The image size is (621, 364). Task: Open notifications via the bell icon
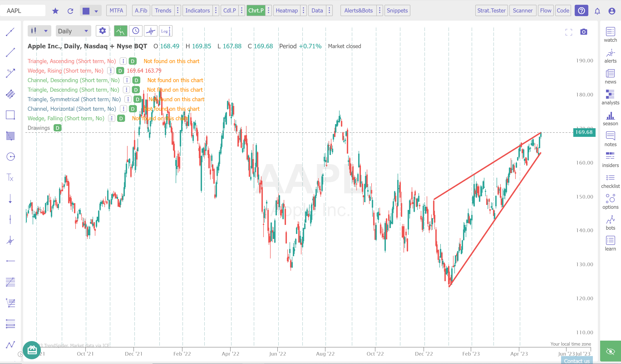(597, 11)
